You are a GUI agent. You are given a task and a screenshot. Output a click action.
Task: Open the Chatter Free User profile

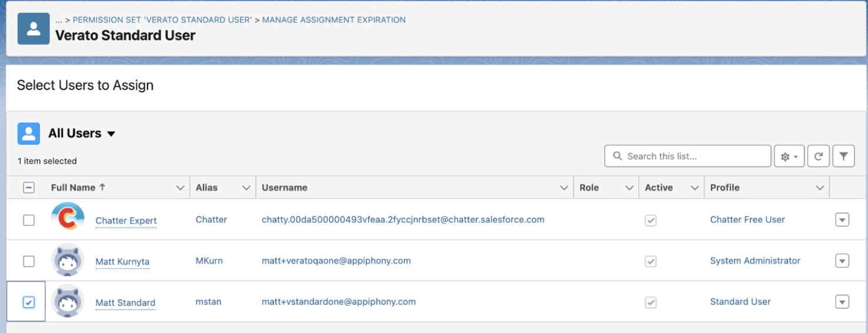click(747, 219)
